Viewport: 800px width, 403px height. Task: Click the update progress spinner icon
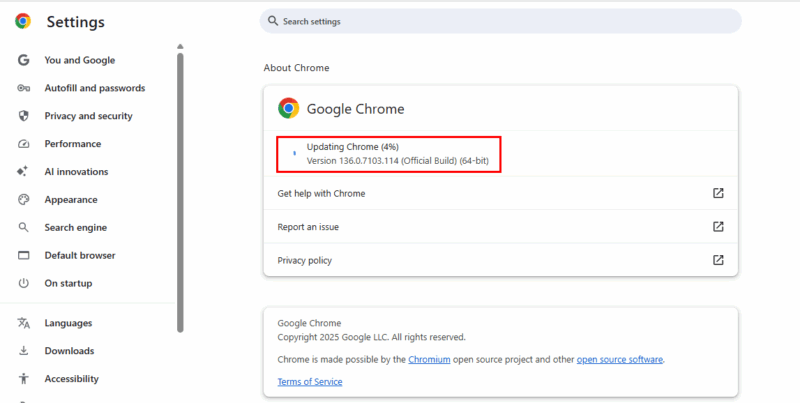294,153
